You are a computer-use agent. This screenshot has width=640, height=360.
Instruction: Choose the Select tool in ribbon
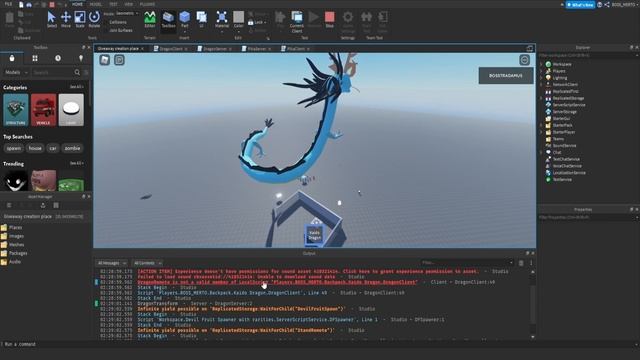(x=51, y=19)
